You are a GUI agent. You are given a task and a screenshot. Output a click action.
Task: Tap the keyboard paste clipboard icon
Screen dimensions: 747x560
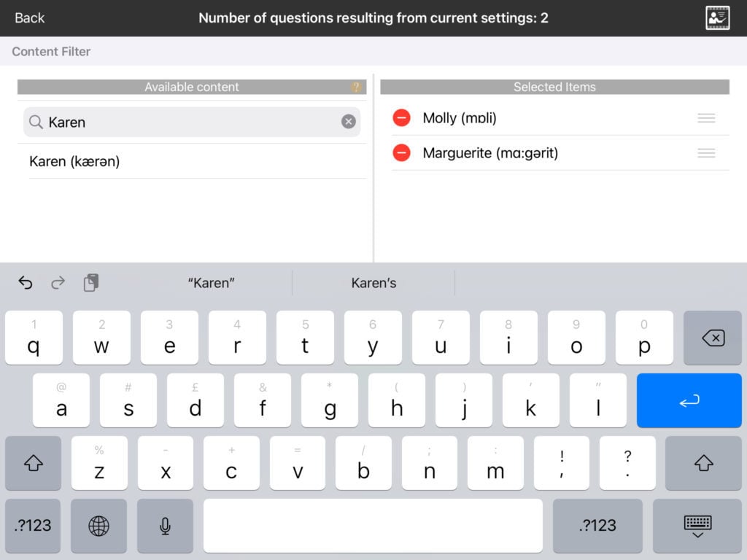91,282
